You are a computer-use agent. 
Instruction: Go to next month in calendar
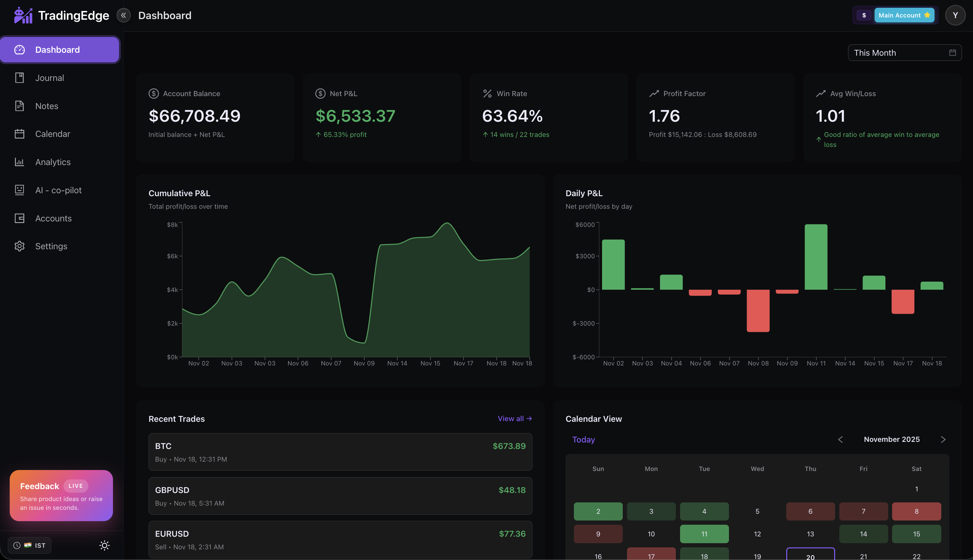click(x=943, y=440)
